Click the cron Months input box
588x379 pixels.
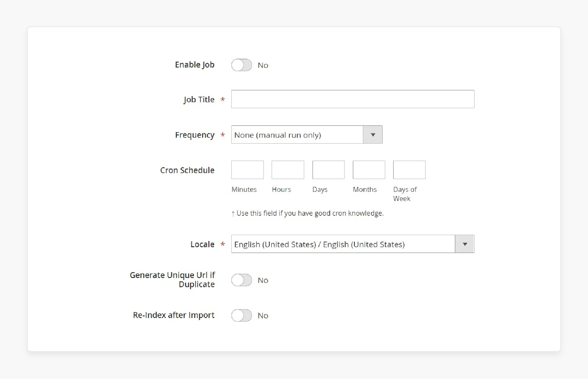[369, 170]
